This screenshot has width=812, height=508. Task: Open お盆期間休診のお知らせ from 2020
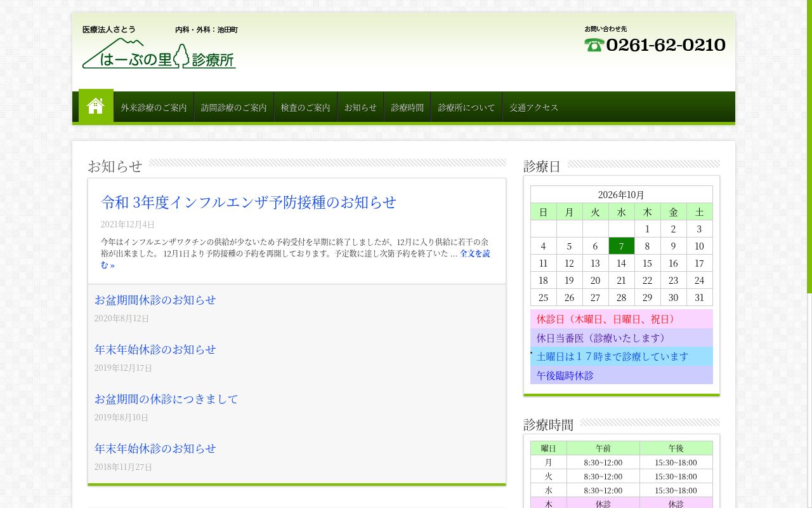155,300
